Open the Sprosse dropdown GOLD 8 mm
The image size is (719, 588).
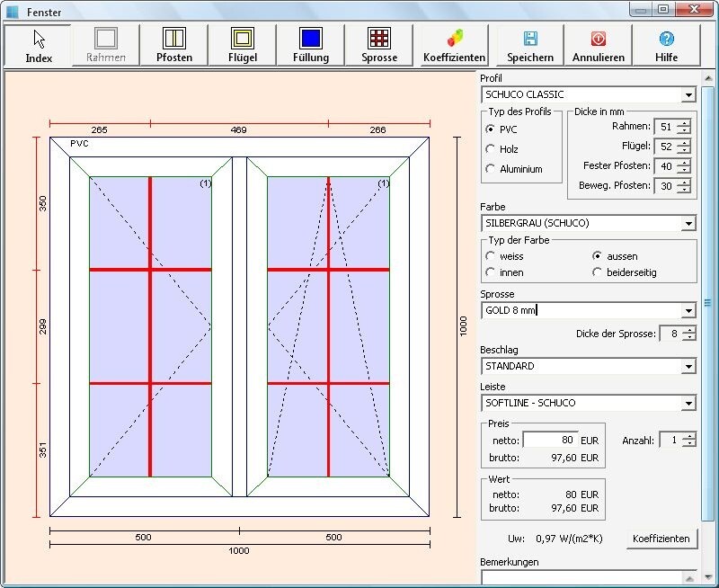pyautogui.click(x=688, y=310)
